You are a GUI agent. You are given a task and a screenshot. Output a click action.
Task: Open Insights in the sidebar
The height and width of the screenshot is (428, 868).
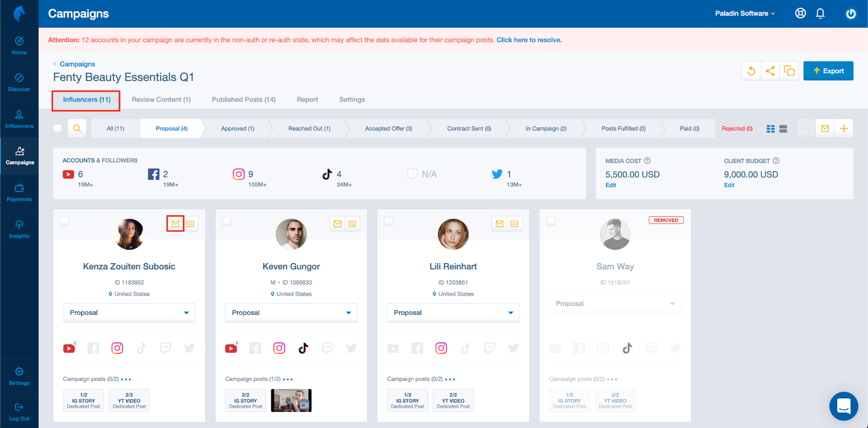pyautogui.click(x=19, y=229)
